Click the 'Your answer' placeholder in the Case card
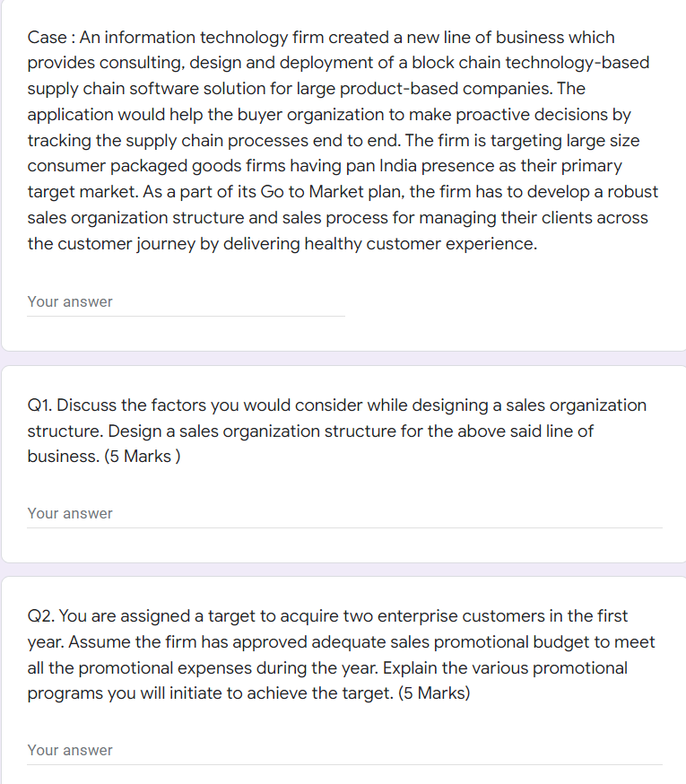Screen dimensions: 686x784 [70, 301]
